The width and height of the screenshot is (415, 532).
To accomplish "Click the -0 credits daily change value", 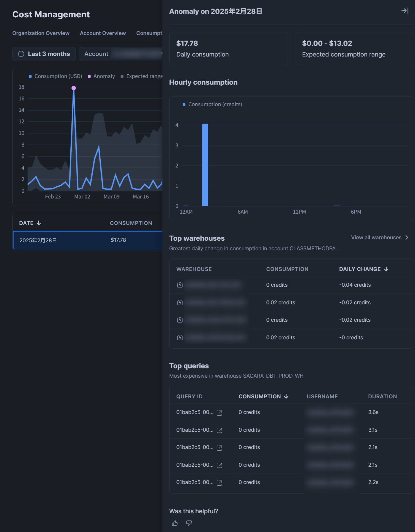I will [351, 338].
